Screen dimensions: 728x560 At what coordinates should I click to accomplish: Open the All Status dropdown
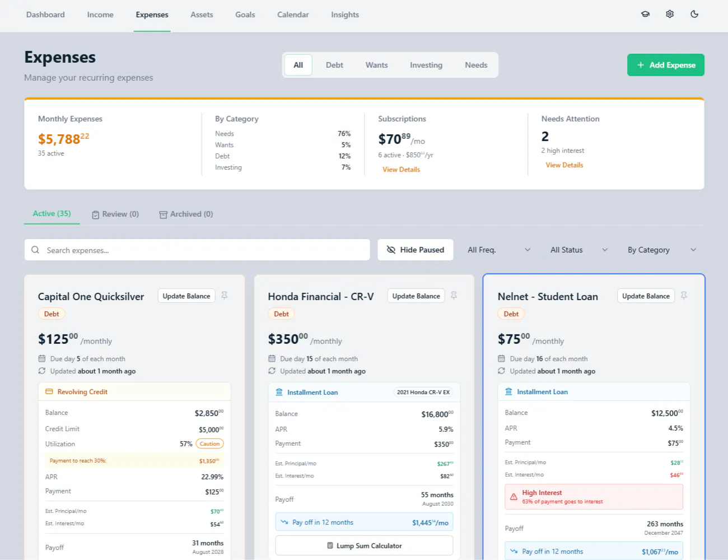coord(579,250)
